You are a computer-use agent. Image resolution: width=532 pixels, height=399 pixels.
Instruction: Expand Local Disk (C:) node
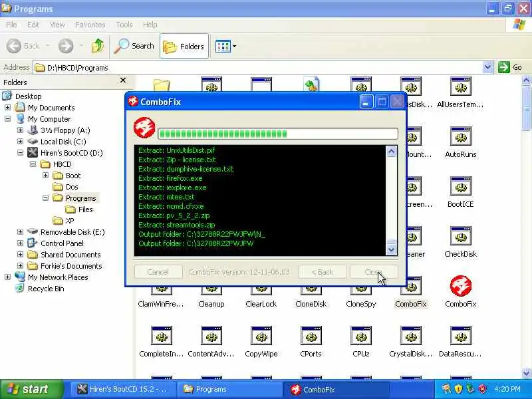(20, 142)
